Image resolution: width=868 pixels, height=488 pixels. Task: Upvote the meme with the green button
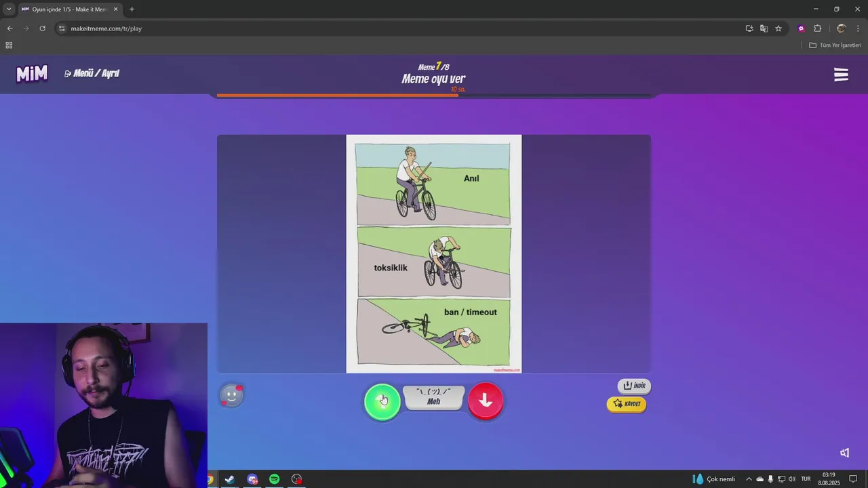[382, 402]
